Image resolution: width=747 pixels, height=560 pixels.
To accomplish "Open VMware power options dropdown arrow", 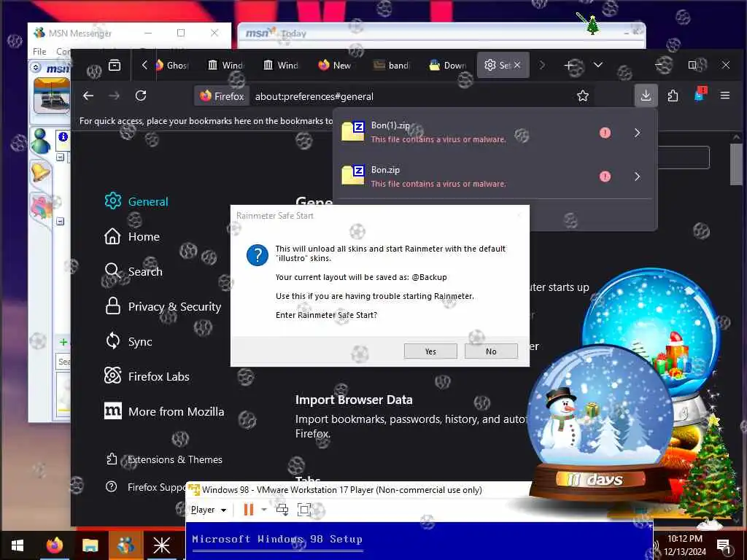I will tap(264, 510).
